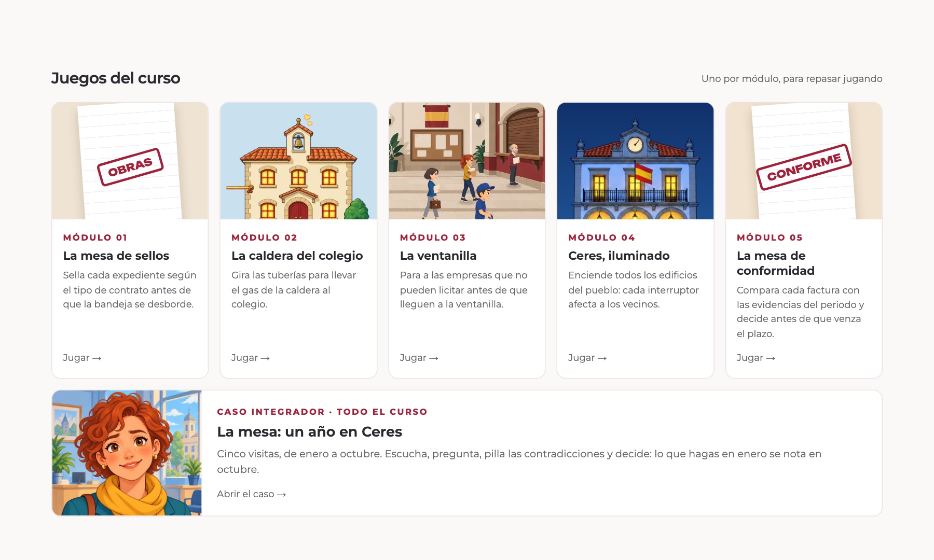The image size is (934, 560).
Task: Click the description starting Para a las empresas
Action: [464, 290]
